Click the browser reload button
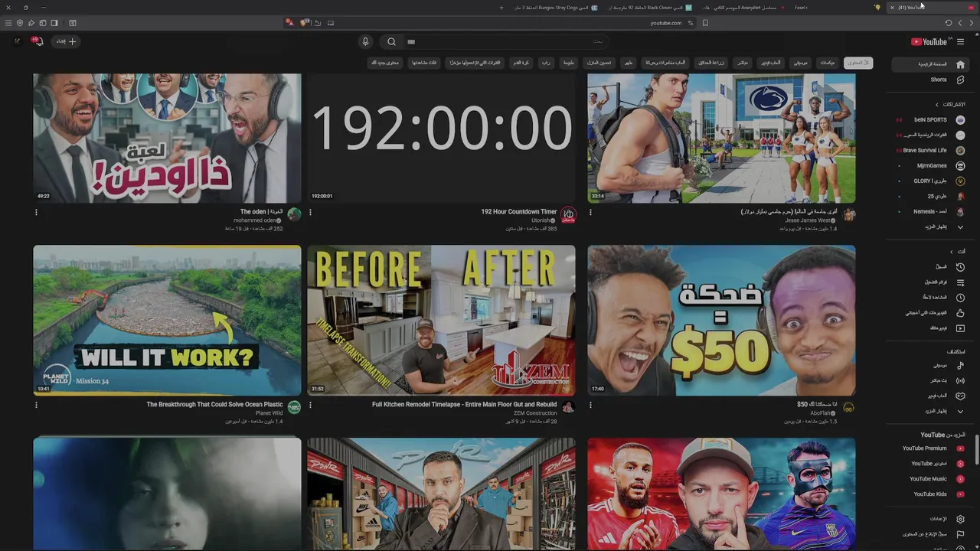Screen dimensions: 980x551 coord(949,23)
